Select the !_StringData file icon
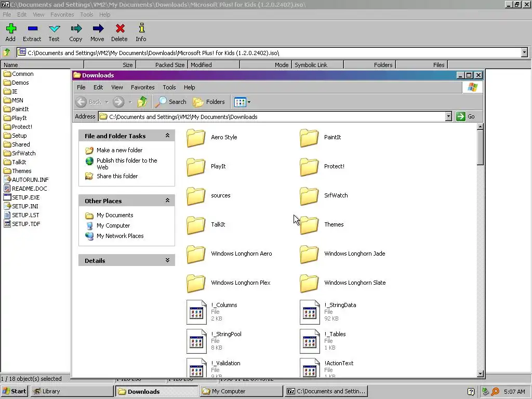 310,312
